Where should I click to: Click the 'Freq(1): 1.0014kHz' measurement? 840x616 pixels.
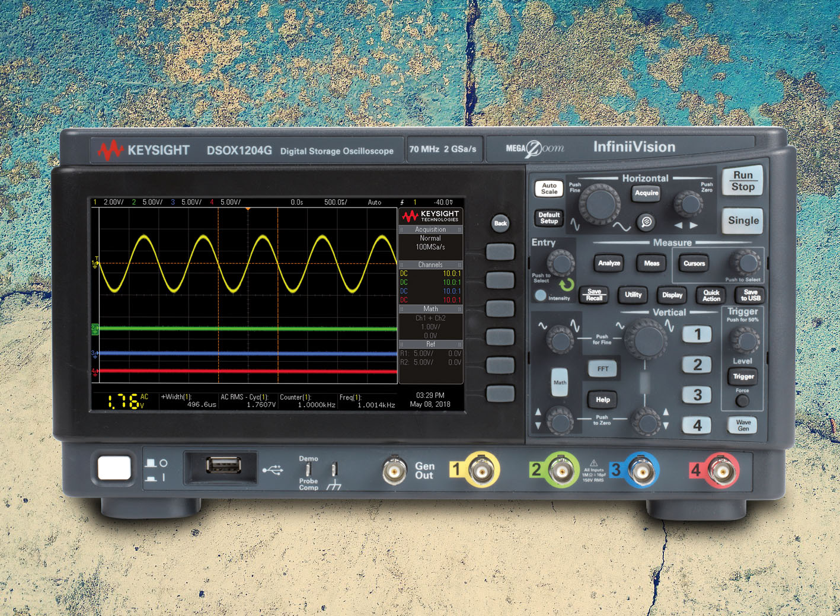pos(367,401)
